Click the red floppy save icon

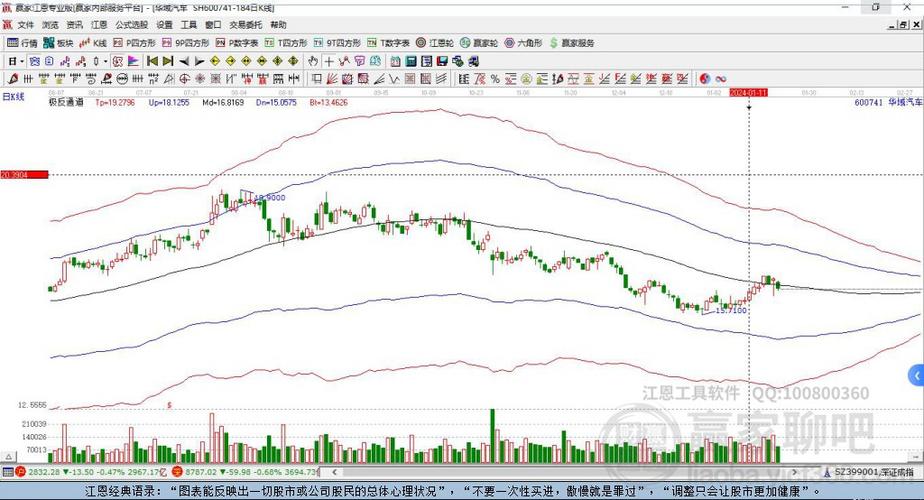[441, 61]
